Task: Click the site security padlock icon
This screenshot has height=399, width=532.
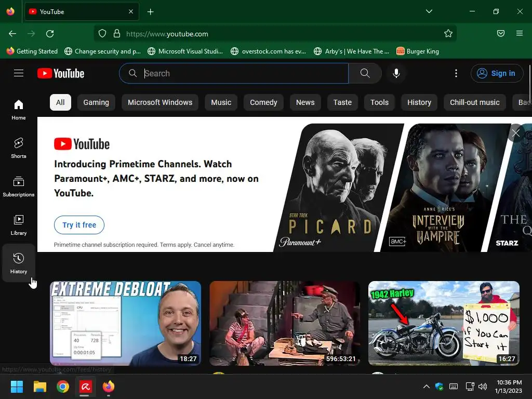Action: [x=117, y=34]
